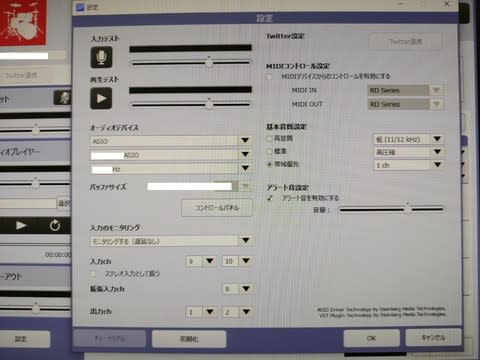The image size is (480, 360).
Task: Open the extended input channel dropdown arrow
Action: (246, 289)
